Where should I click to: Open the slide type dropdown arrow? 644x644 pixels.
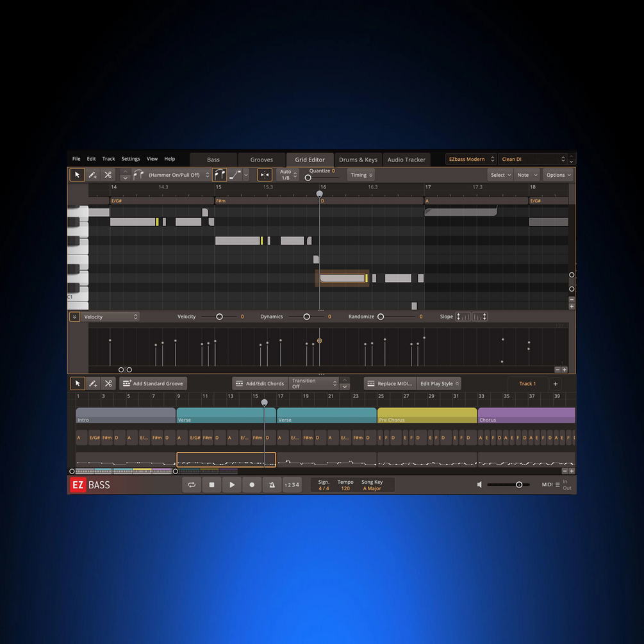point(246,175)
